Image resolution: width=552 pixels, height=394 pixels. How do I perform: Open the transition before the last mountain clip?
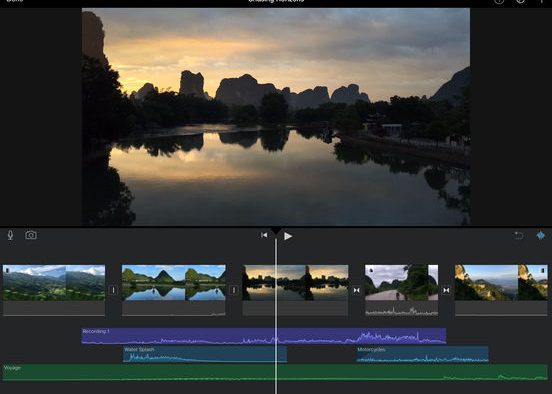click(446, 290)
